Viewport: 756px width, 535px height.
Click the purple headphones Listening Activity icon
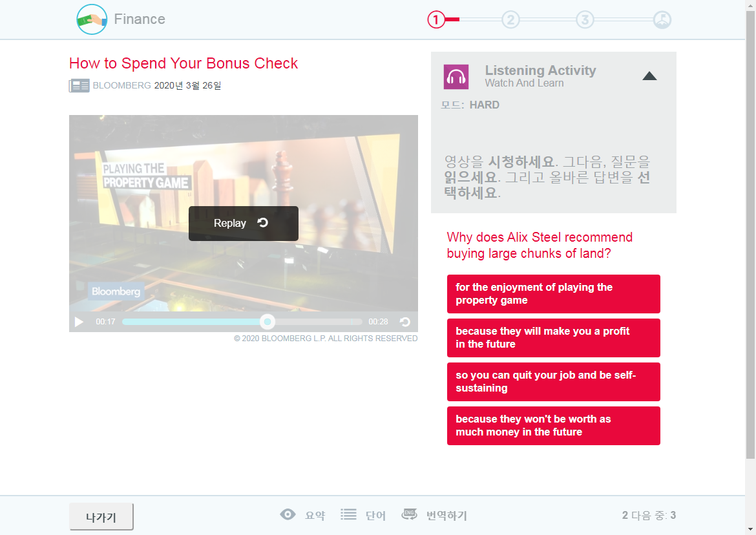[456, 77]
